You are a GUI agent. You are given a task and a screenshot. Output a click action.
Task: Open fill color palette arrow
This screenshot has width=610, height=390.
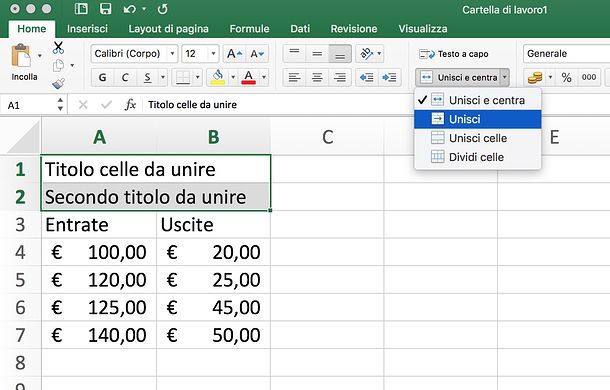tap(233, 77)
